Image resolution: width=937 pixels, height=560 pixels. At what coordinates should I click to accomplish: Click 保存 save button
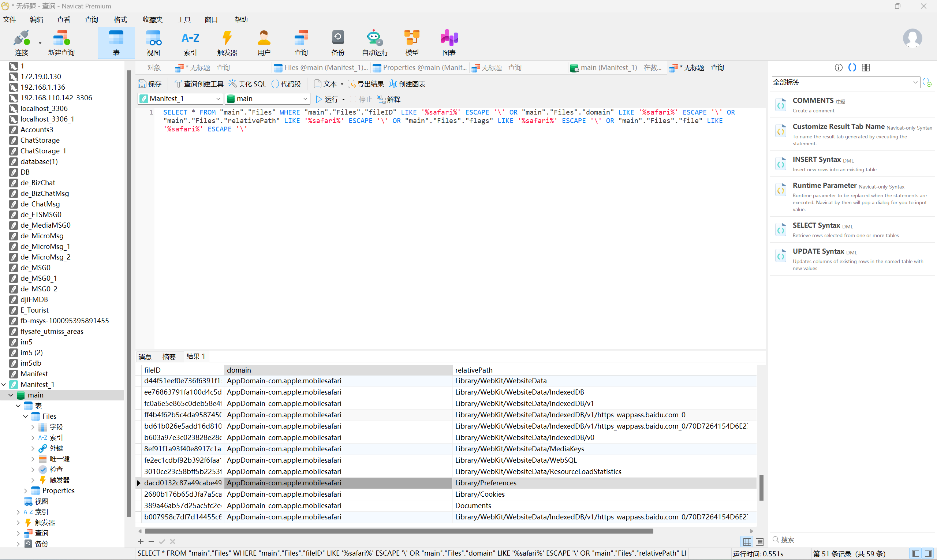[150, 84]
